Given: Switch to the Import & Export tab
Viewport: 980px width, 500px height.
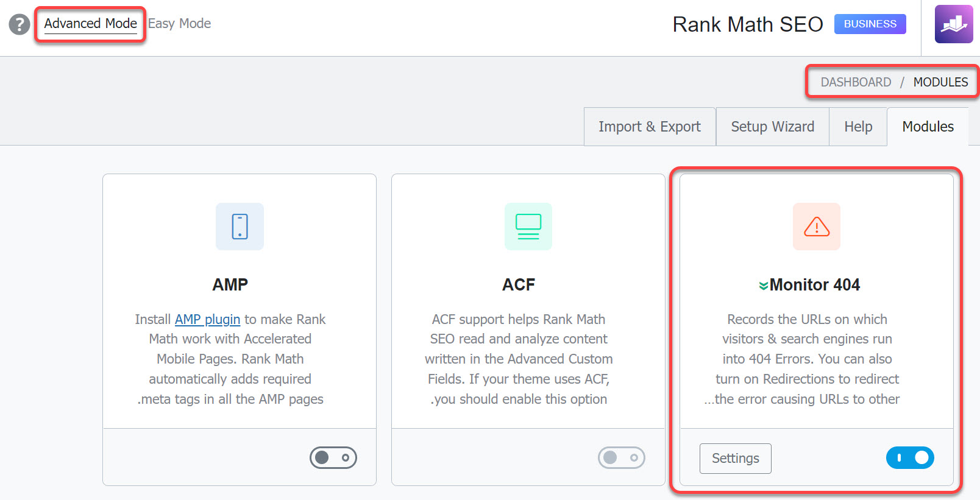Looking at the screenshot, I should tap(650, 127).
